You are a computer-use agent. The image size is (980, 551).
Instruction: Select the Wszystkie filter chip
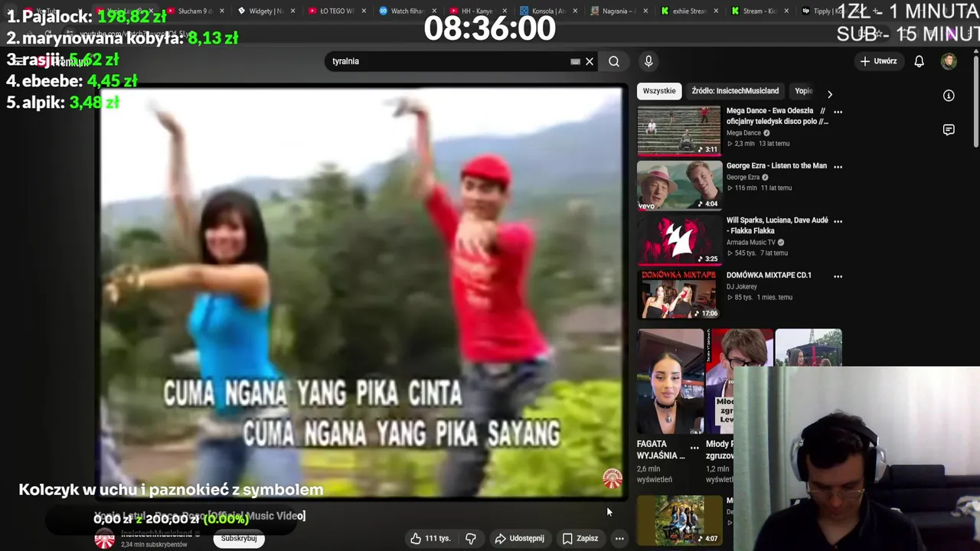(x=659, y=90)
